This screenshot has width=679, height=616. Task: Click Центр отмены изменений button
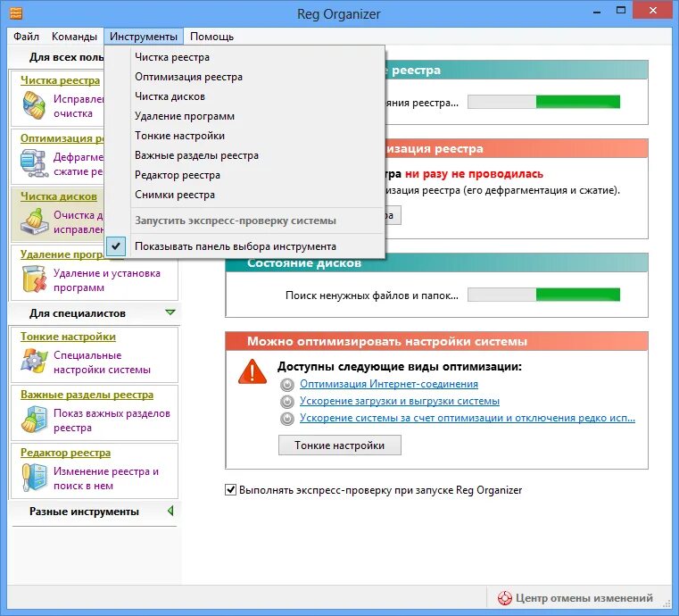(575, 598)
